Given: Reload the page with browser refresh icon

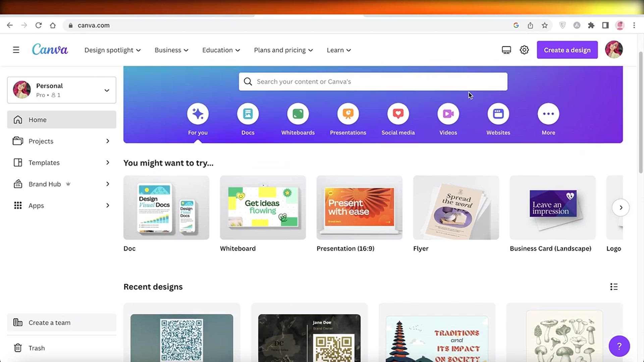Looking at the screenshot, I should click(39, 25).
